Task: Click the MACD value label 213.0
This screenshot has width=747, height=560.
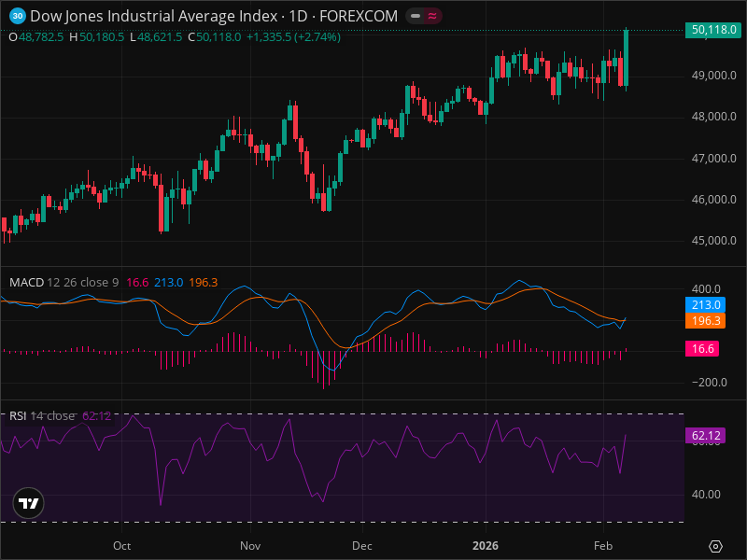Action: (x=706, y=305)
